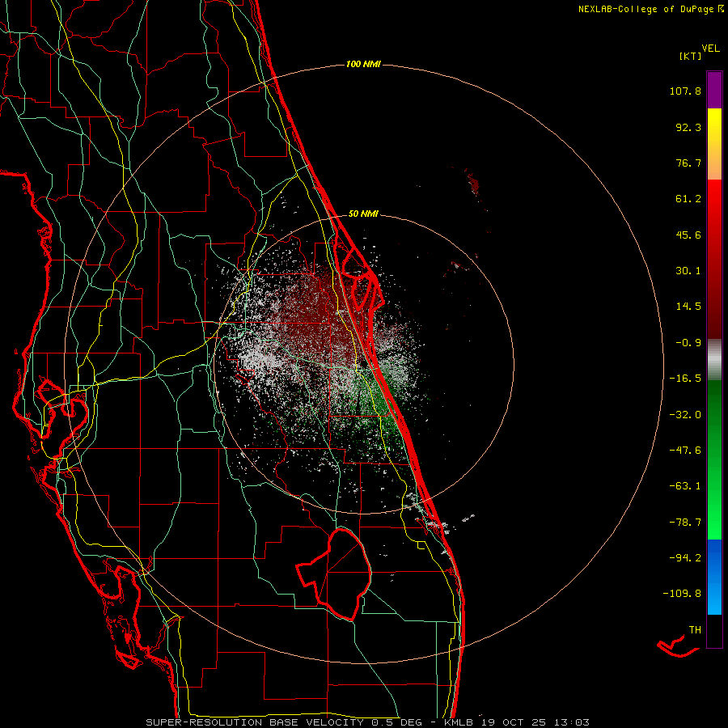The width and height of the screenshot is (728, 728).
Task: Pick the -16.5 value on the velocity scale
Action: tap(685, 379)
